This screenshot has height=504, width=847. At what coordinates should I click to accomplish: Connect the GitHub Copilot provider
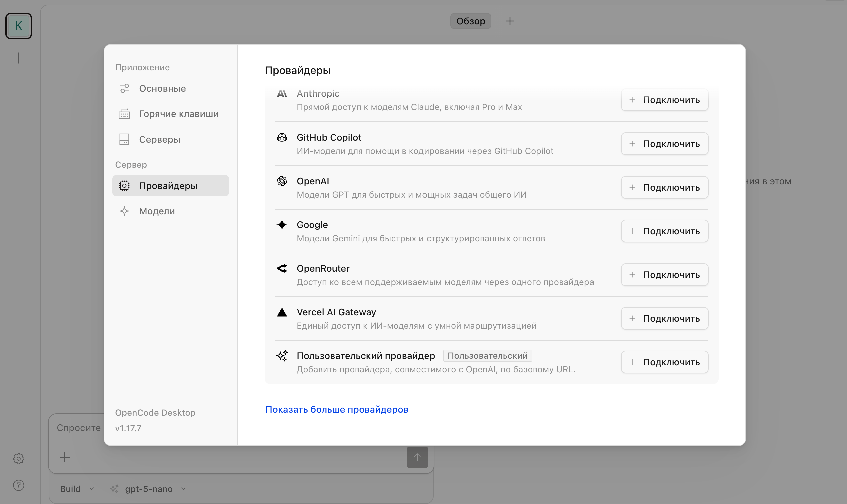(664, 144)
